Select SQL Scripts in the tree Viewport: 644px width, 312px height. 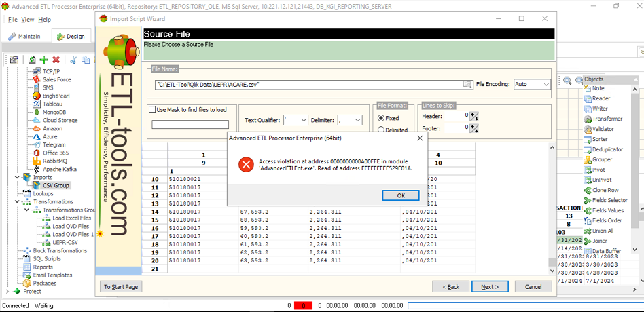(x=47, y=258)
